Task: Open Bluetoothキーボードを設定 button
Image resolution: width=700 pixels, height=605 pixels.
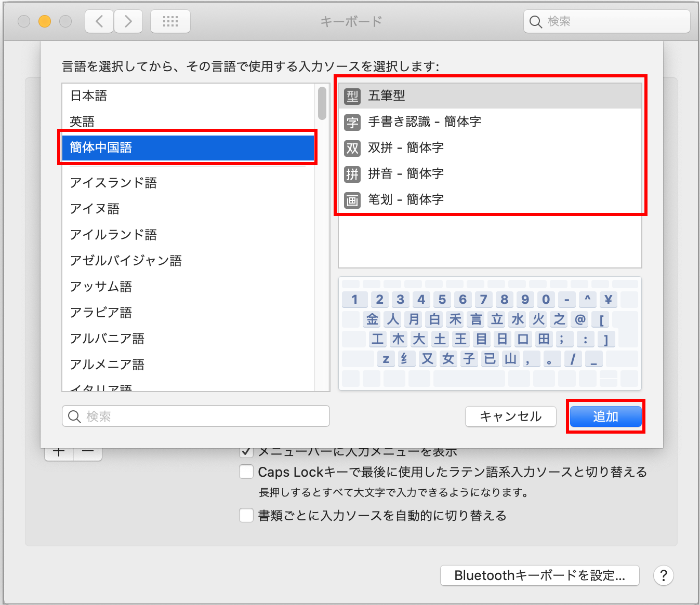Action: 539,575
